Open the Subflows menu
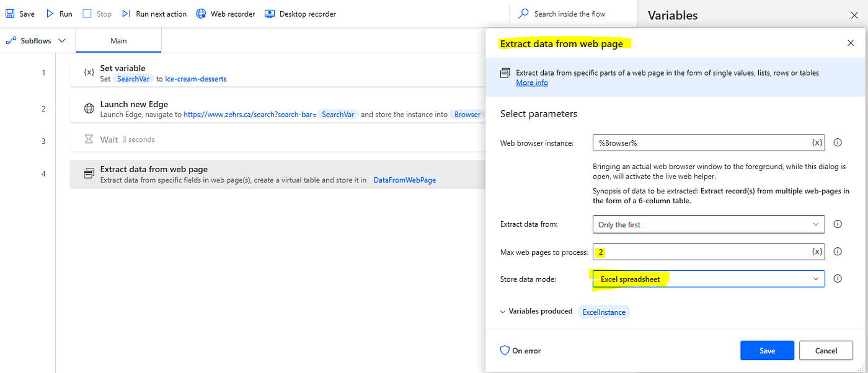 point(36,40)
